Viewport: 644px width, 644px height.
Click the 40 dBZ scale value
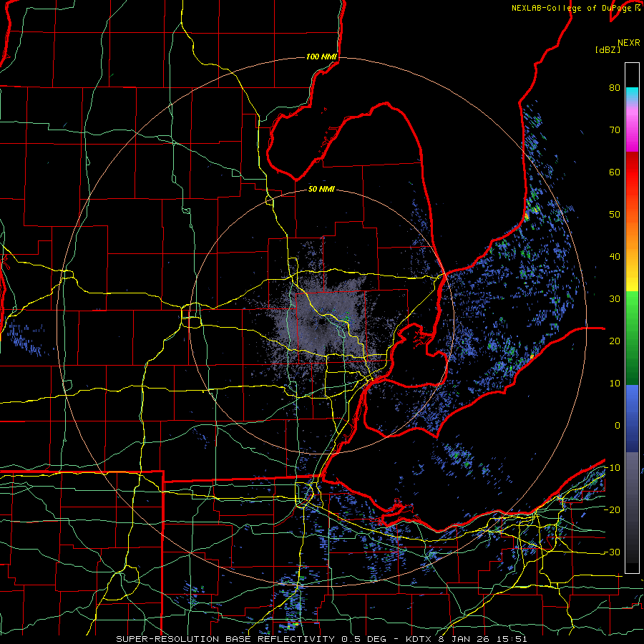click(615, 257)
